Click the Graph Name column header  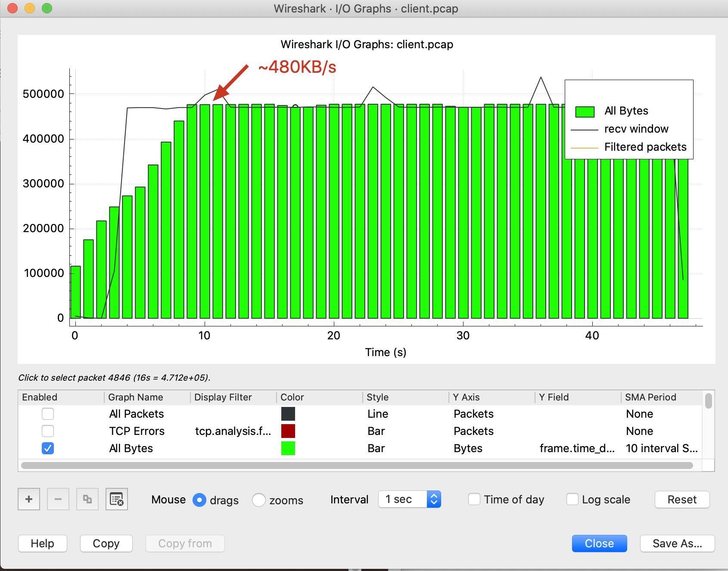(135, 397)
